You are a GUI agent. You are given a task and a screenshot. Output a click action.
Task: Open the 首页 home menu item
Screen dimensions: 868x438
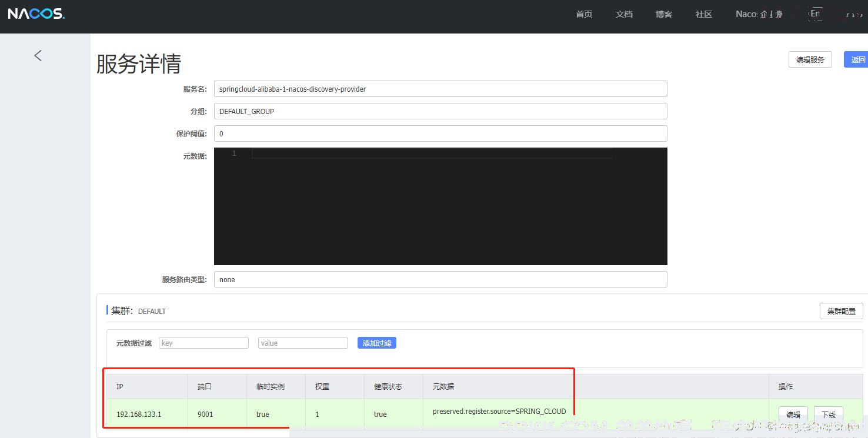click(x=584, y=14)
